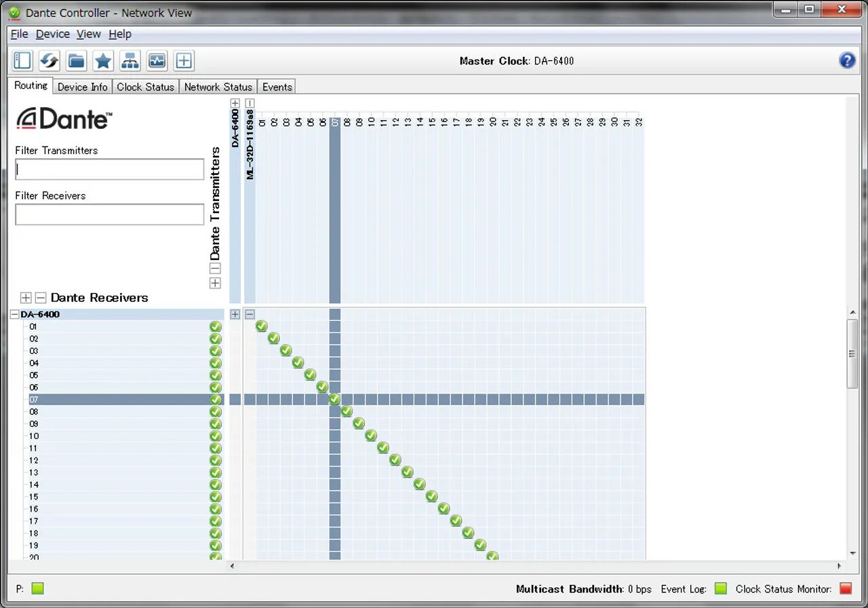Click the green status check for receiver 01

(216, 326)
